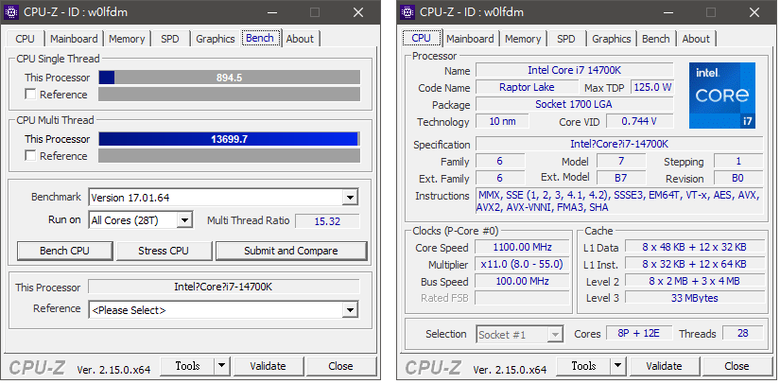Image resolution: width=780 pixels, height=384 pixels.
Task: Click the Multi Thread Ratio 15.32 field
Action: pyautogui.click(x=327, y=221)
